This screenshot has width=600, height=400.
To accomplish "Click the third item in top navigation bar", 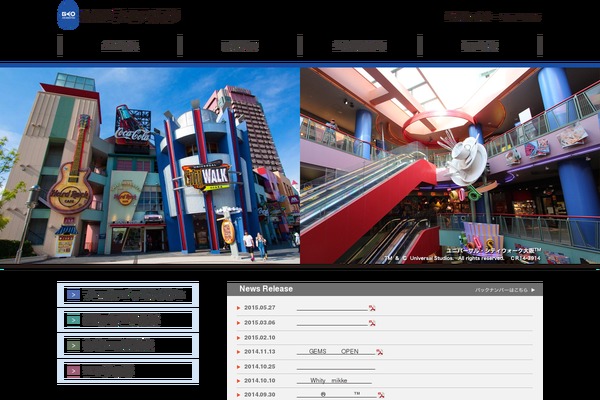I will point(359,46).
